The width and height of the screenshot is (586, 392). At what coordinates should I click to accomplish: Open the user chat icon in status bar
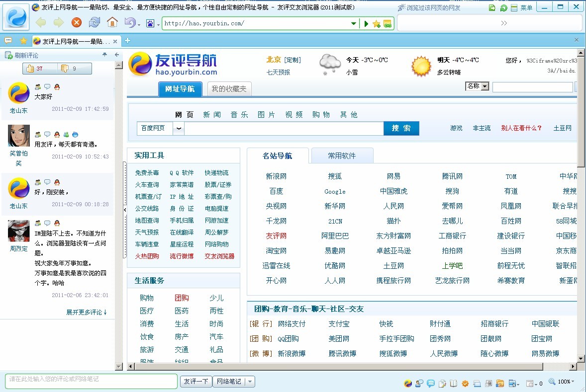pyautogui.click(x=419, y=383)
